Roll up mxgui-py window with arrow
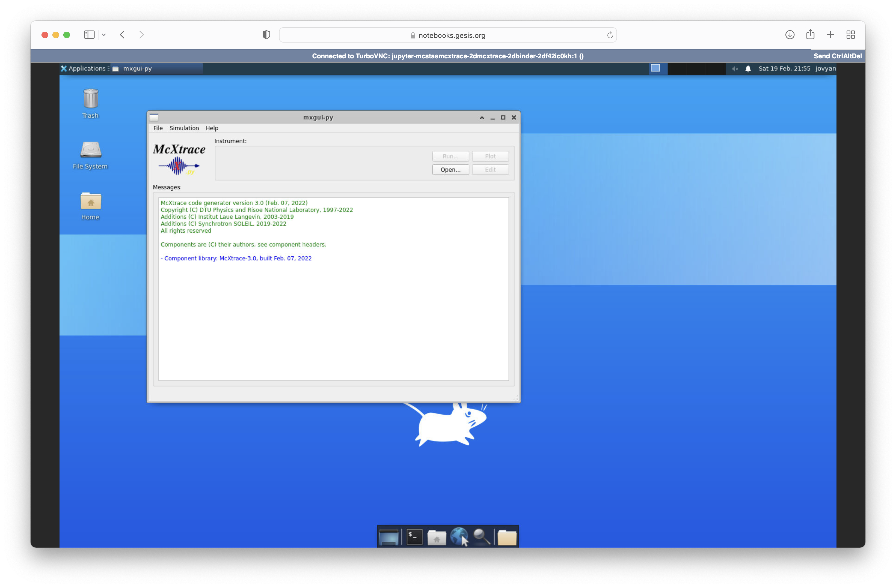 [x=482, y=117]
